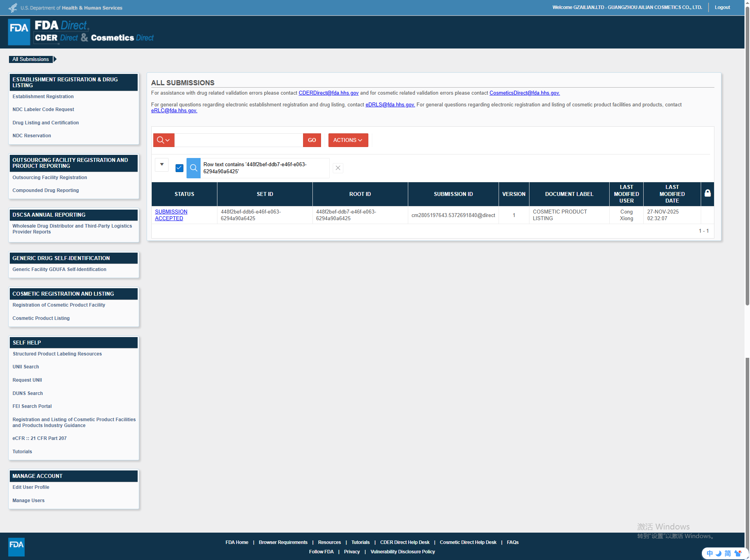Click into the search text field
Image resolution: width=750 pixels, height=560 pixels.
click(239, 140)
